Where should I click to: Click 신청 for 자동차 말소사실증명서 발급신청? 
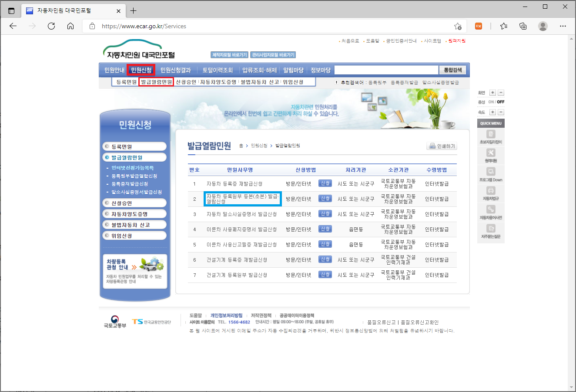coord(325,214)
